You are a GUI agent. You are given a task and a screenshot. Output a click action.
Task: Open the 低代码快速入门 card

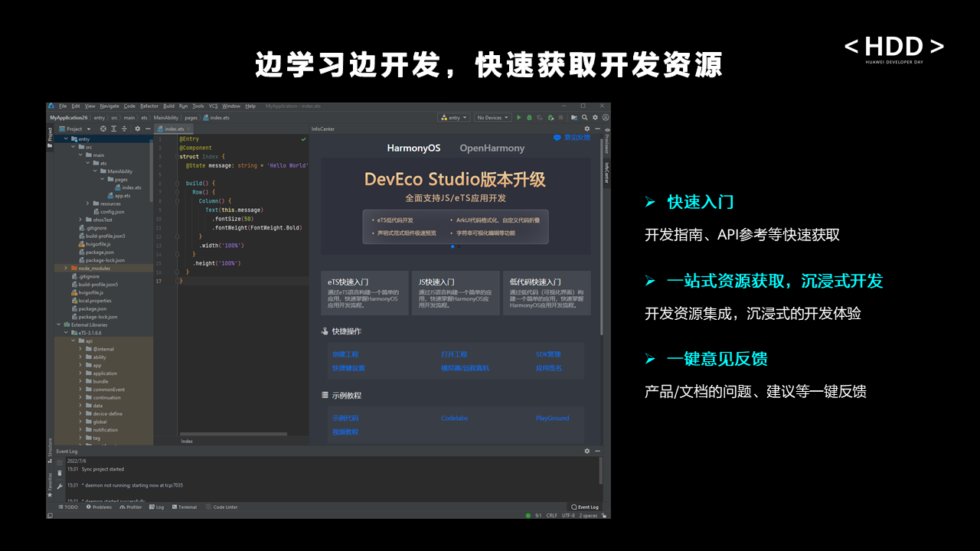(547, 293)
